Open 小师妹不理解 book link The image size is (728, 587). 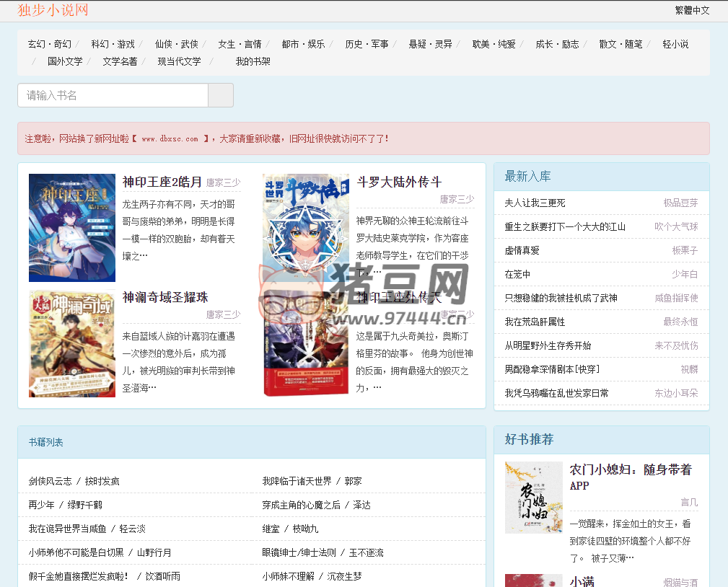pos(288,576)
